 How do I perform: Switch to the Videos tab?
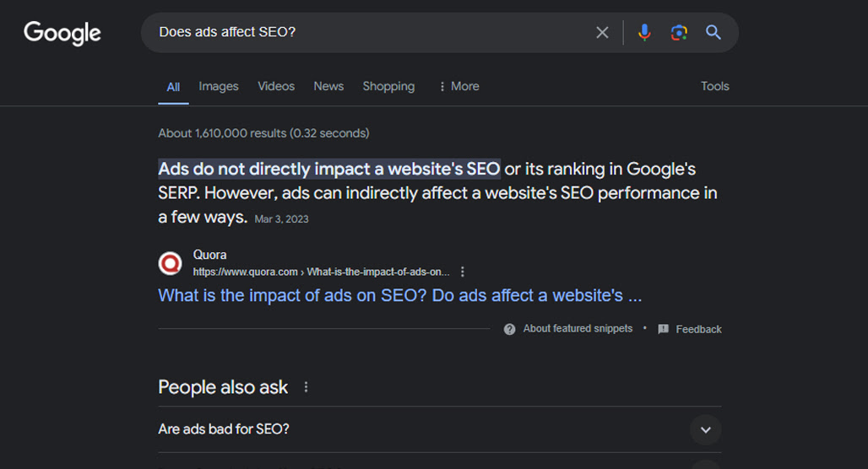[276, 86]
